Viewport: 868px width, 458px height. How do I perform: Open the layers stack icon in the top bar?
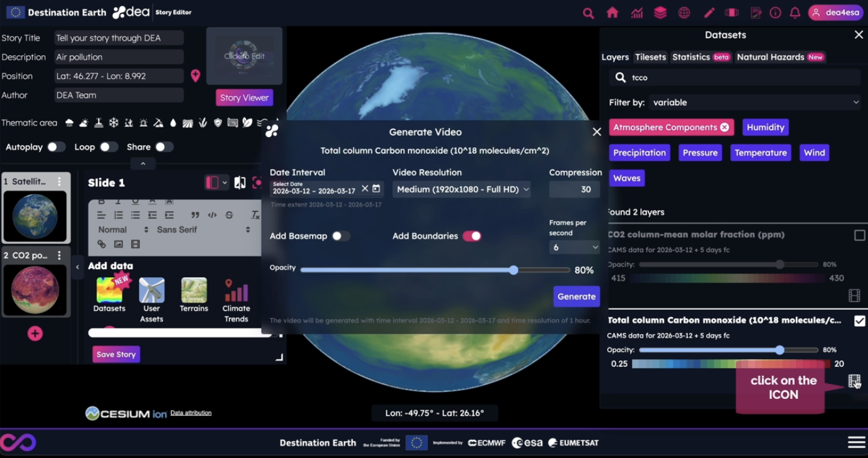click(x=660, y=13)
